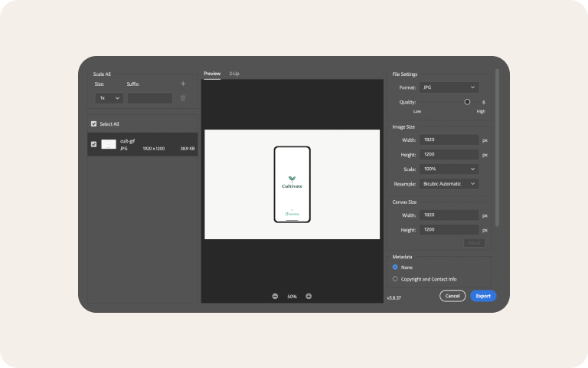
Task: Zoom in the preview with plus icon
Action: point(309,296)
